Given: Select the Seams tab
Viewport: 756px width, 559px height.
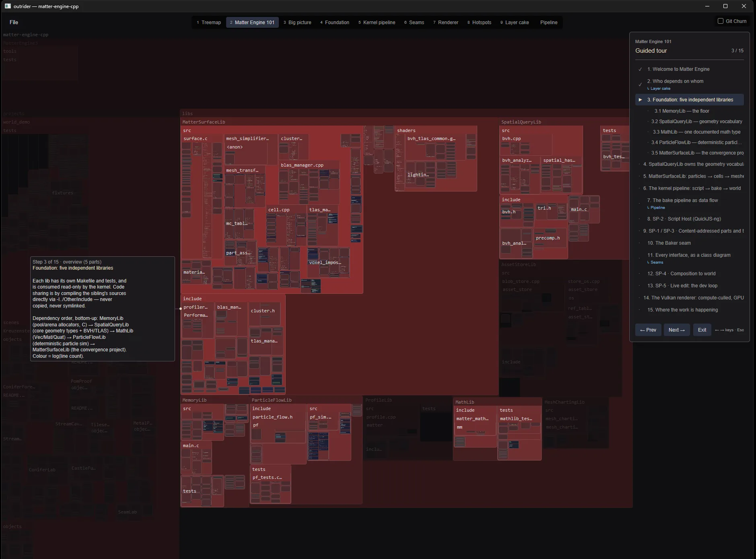Looking at the screenshot, I should click(414, 23).
